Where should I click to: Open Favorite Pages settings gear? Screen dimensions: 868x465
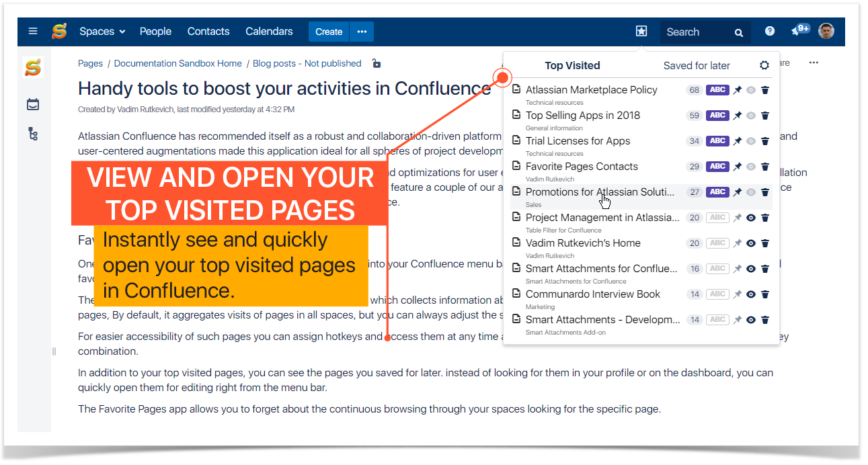point(764,65)
